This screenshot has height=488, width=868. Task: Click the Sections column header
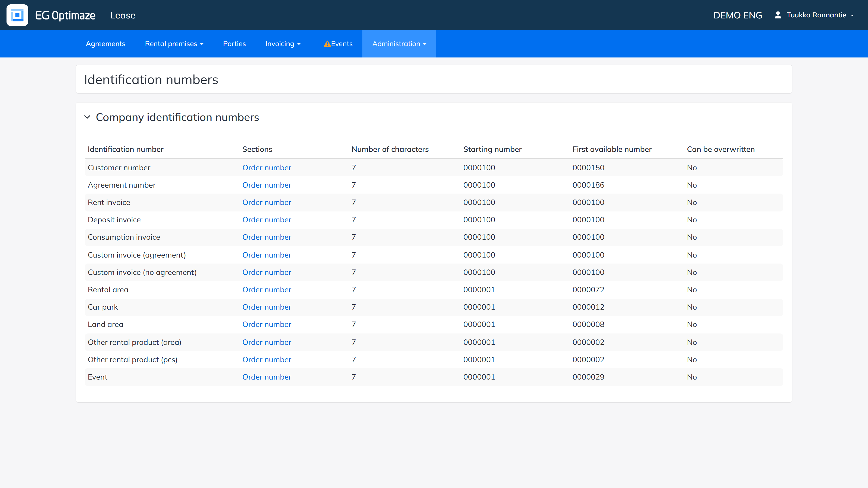click(257, 149)
